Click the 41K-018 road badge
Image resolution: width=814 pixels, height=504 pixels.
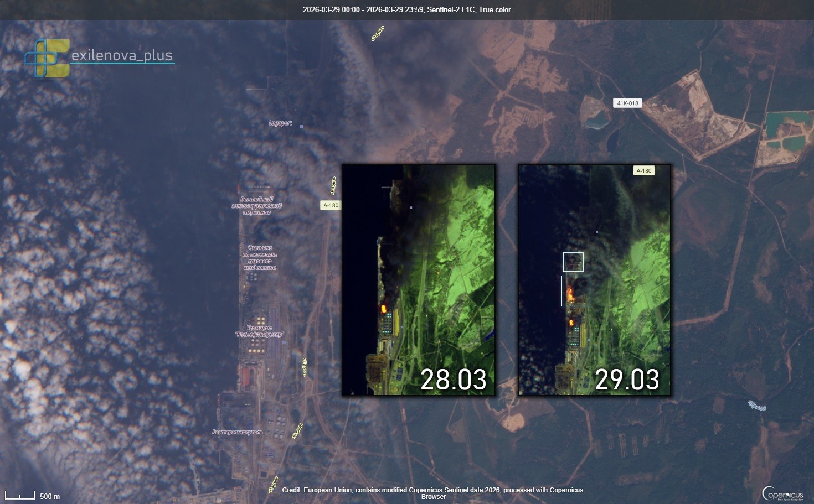click(627, 103)
